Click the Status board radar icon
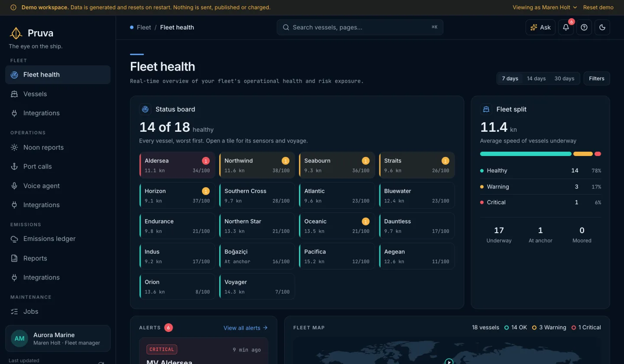Image resolution: width=624 pixels, height=364 pixels. 145,109
